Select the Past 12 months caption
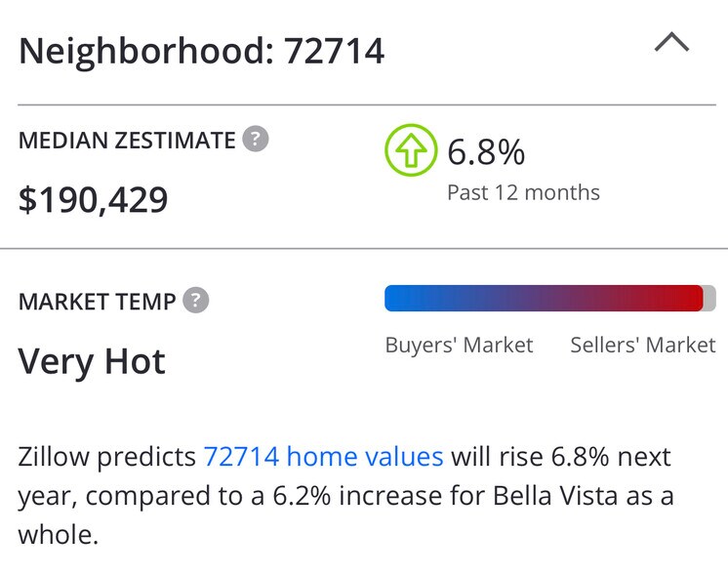The width and height of the screenshot is (728, 574). (523, 192)
